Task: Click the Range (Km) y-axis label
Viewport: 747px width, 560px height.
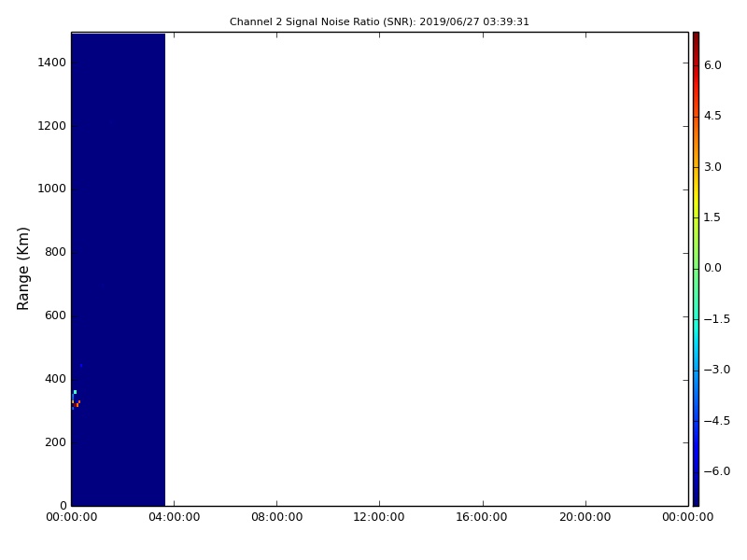Action: coord(22,269)
